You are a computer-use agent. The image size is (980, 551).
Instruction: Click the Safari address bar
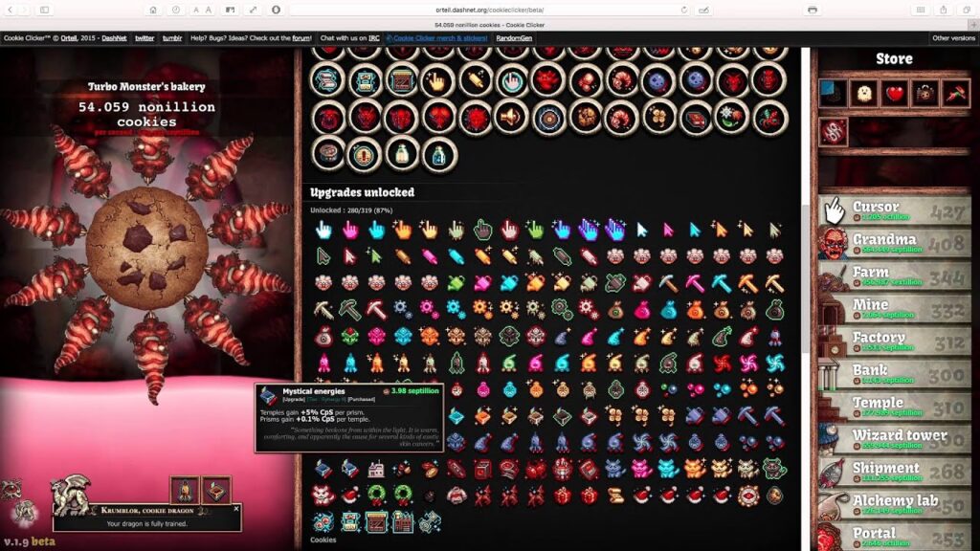coord(488,10)
